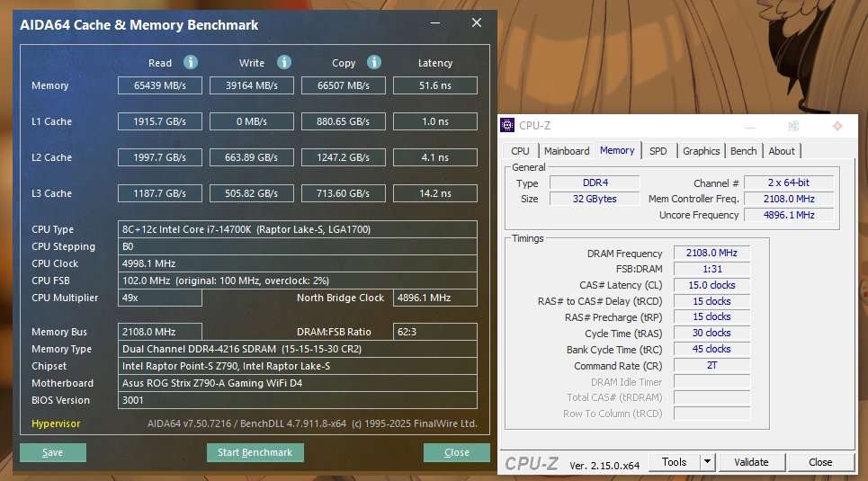This screenshot has height=481, width=868.
Task: Open the Copy benchmark info icon
Action: pyautogui.click(x=374, y=62)
